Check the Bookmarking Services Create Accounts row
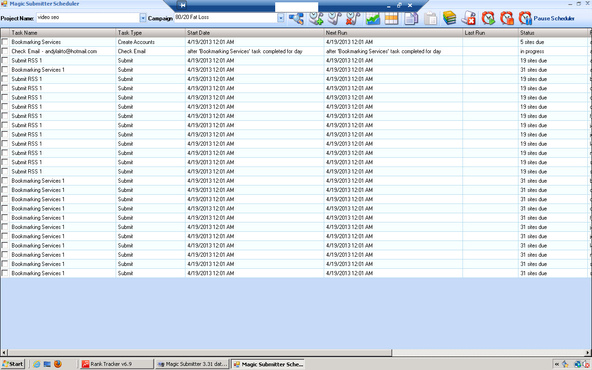This screenshot has height=370, width=592. click(x=5, y=42)
